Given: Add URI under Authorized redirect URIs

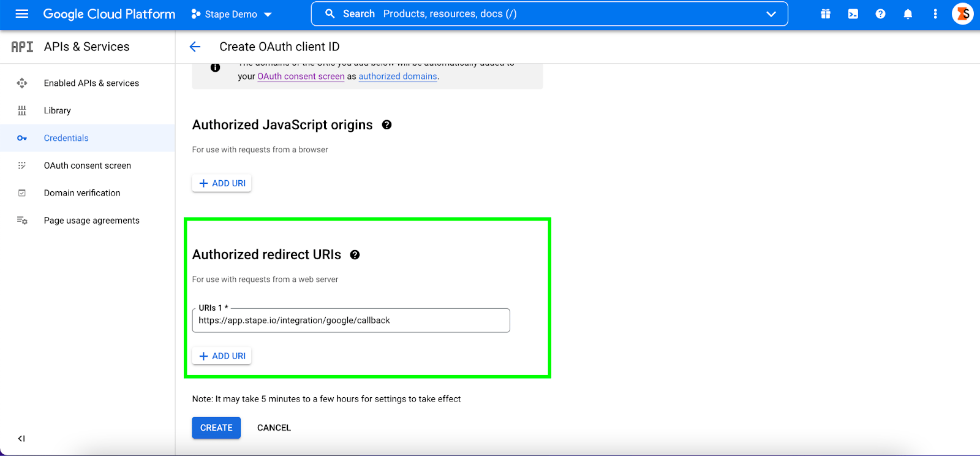Looking at the screenshot, I should coord(222,356).
